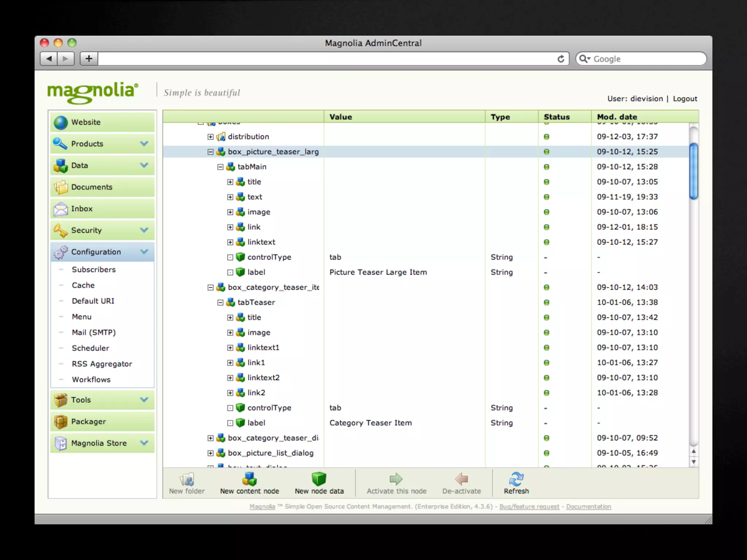Open the Documents folder icon
The image size is (747, 560).
pyautogui.click(x=61, y=187)
